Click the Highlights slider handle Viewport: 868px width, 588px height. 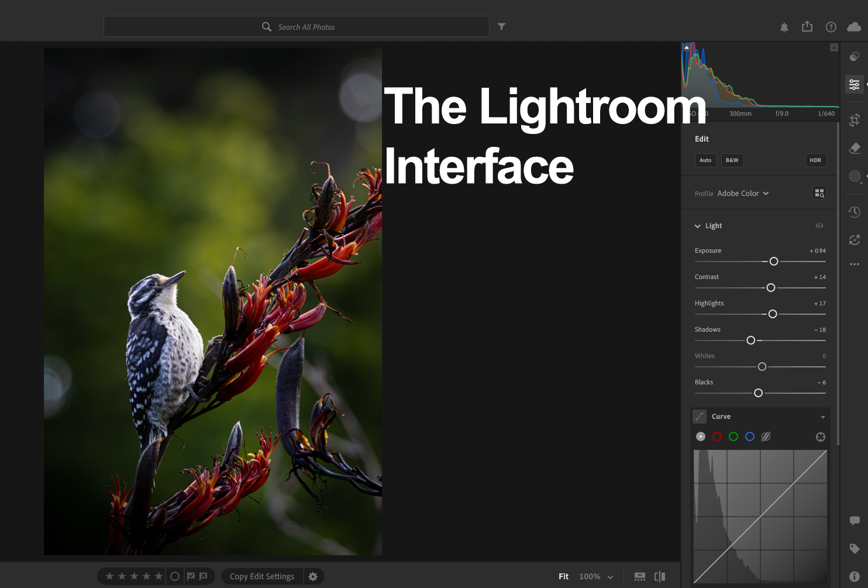[x=773, y=314]
